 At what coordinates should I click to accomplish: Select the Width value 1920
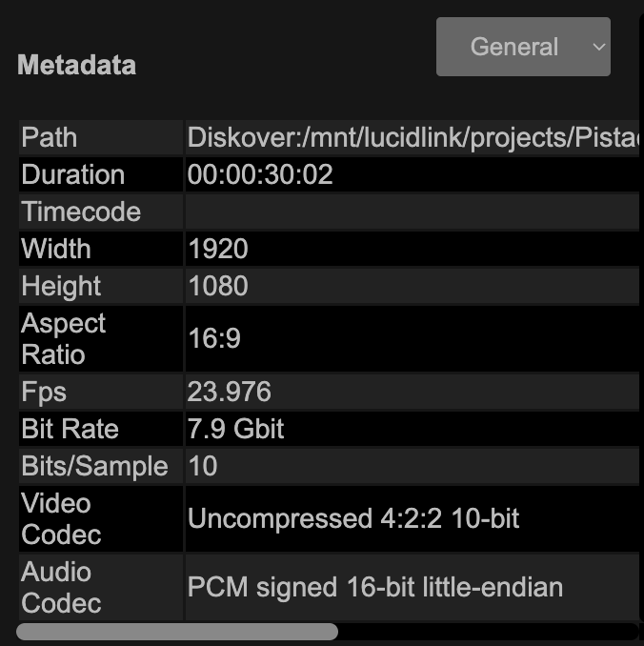(218, 250)
